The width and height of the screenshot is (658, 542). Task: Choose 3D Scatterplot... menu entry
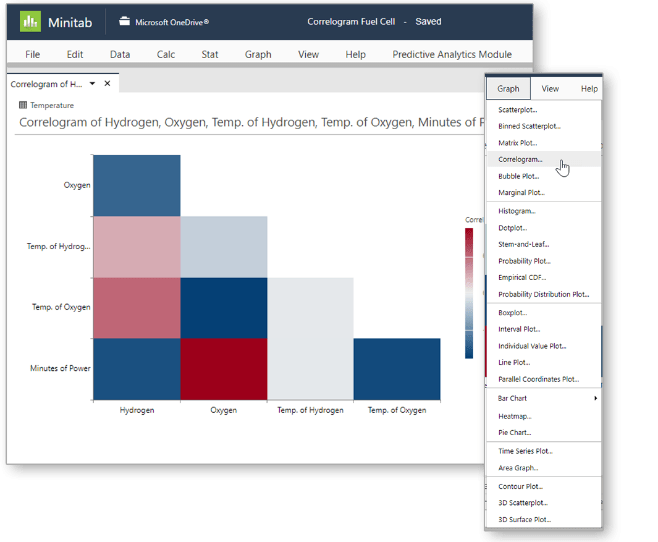coord(543,503)
